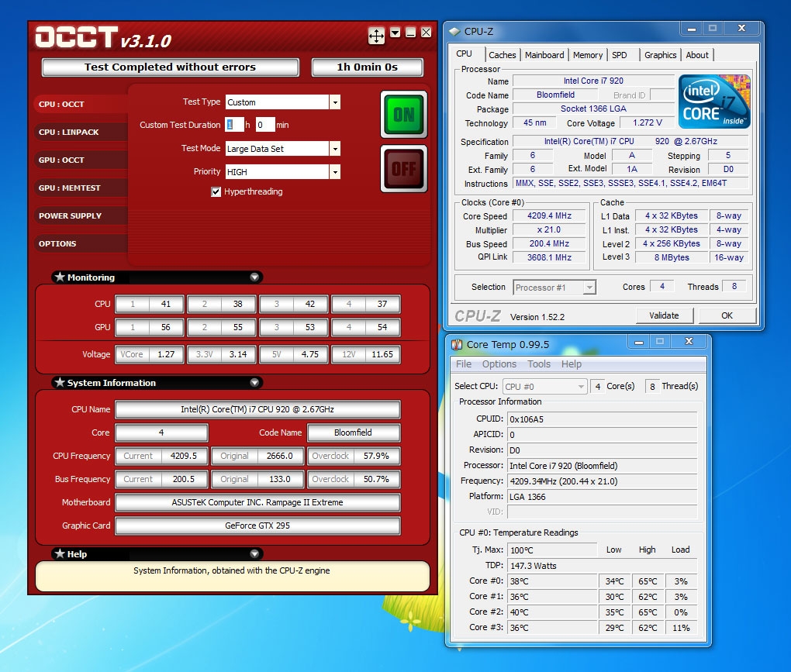Click the Overclock 57.9% CPU frequency field

click(354, 456)
